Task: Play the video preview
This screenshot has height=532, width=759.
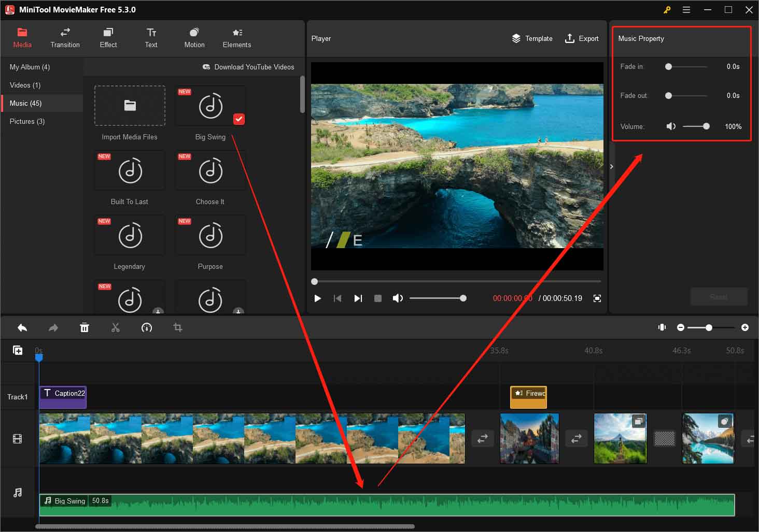Action: tap(318, 298)
